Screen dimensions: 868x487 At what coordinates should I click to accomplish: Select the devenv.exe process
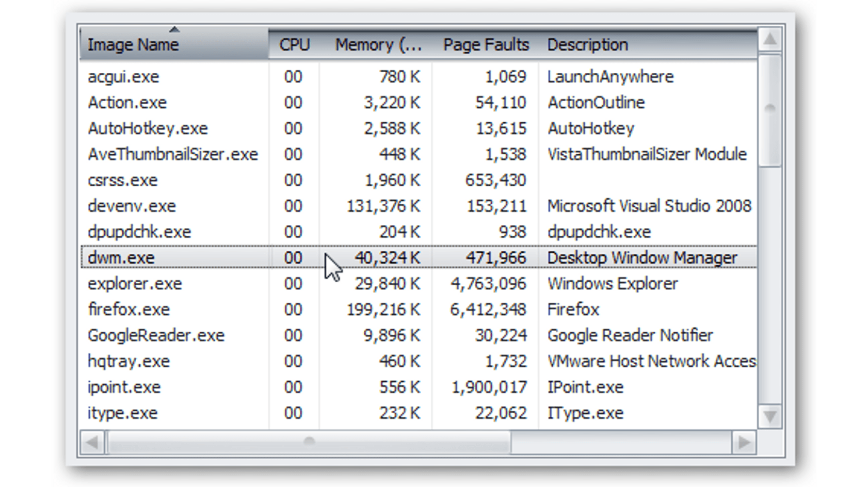tap(132, 206)
